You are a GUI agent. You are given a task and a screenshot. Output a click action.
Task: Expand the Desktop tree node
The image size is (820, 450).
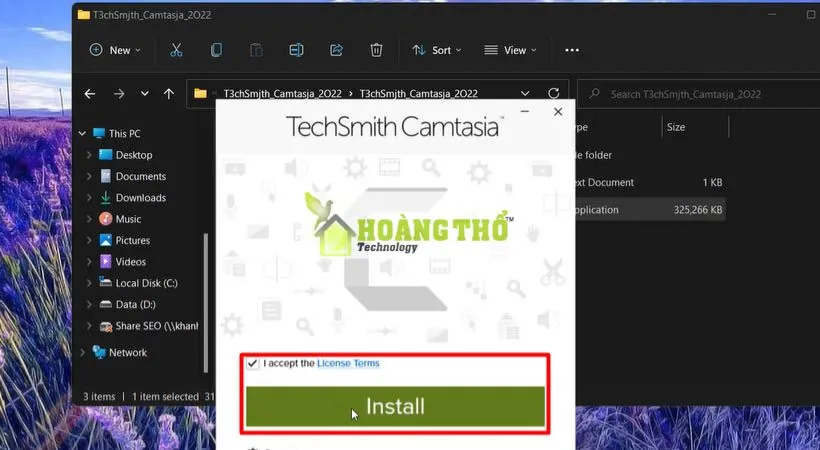click(x=89, y=155)
